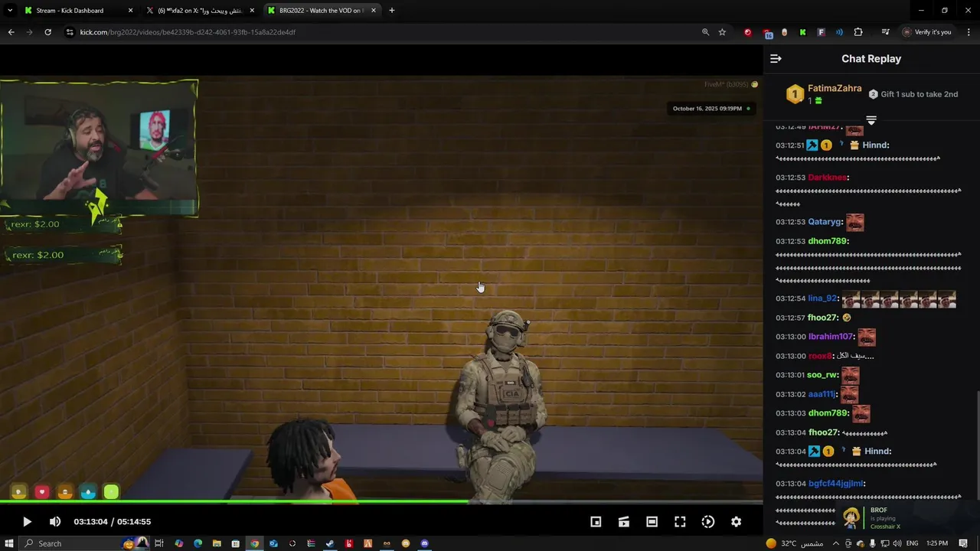Open Ibrahim107 username in chat

coord(831,337)
